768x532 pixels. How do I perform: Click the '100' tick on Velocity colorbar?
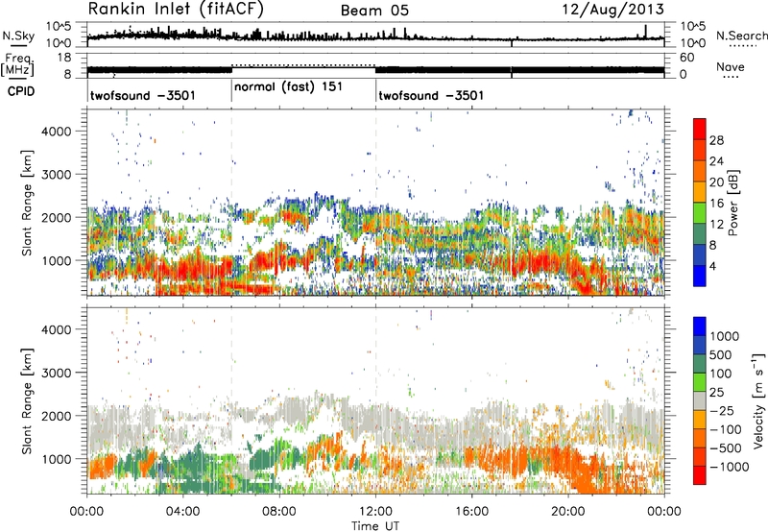(x=721, y=374)
